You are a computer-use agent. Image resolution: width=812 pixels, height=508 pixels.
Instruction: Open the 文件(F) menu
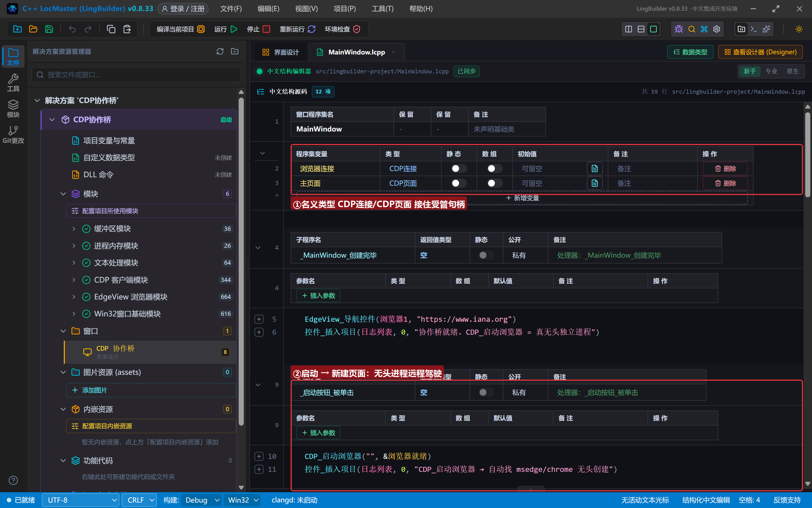[x=231, y=9]
